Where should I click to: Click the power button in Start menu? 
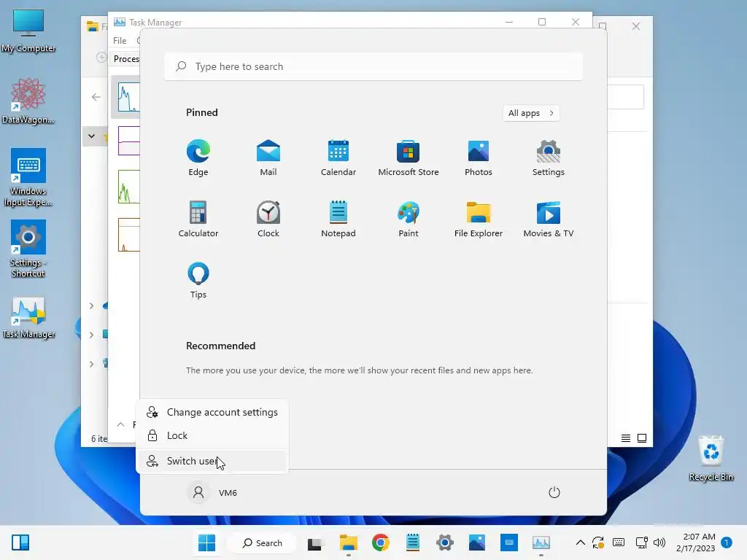pyautogui.click(x=554, y=492)
